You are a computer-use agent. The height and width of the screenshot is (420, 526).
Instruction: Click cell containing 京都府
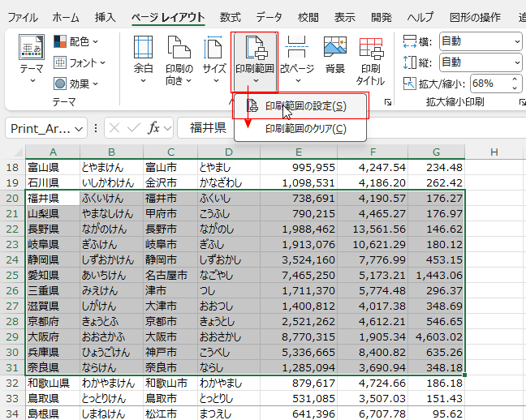click(x=53, y=321)
